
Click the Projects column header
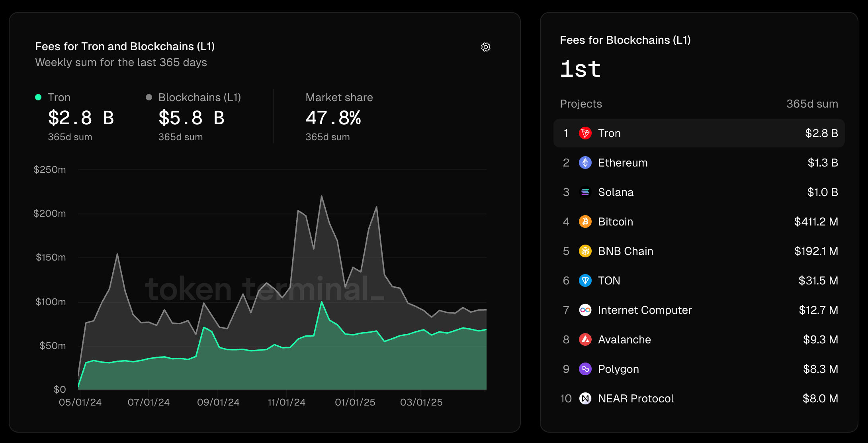click(581, 104)
